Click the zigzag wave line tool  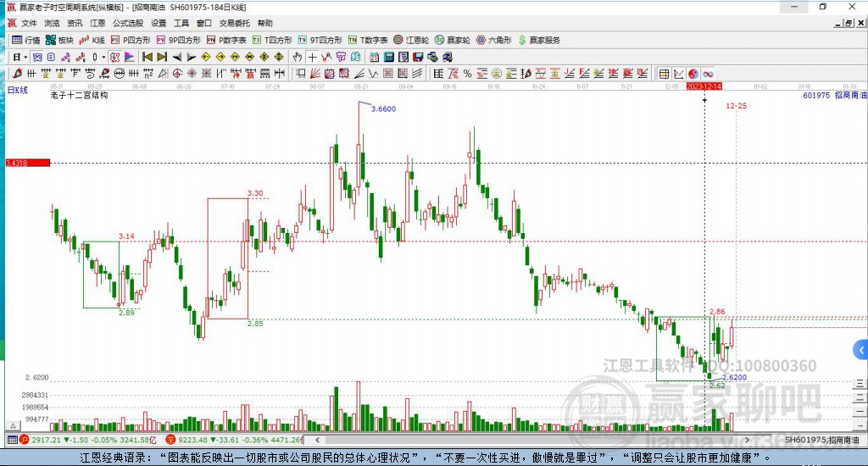click(373, 74)
